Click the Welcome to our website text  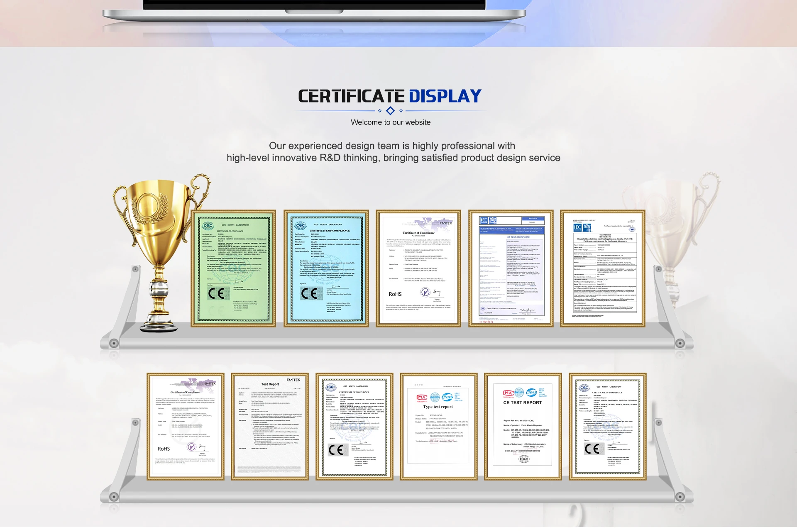390,122
